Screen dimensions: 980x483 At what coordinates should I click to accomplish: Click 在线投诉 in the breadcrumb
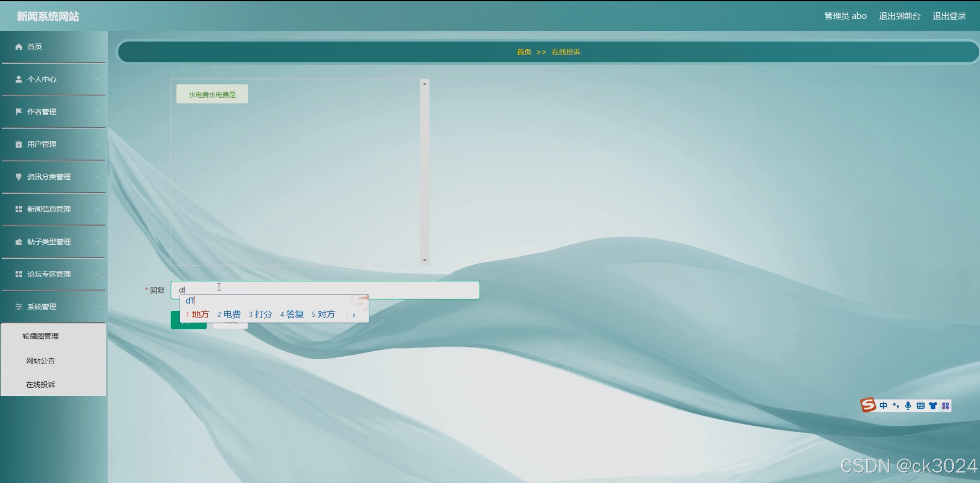click(566, 52)
